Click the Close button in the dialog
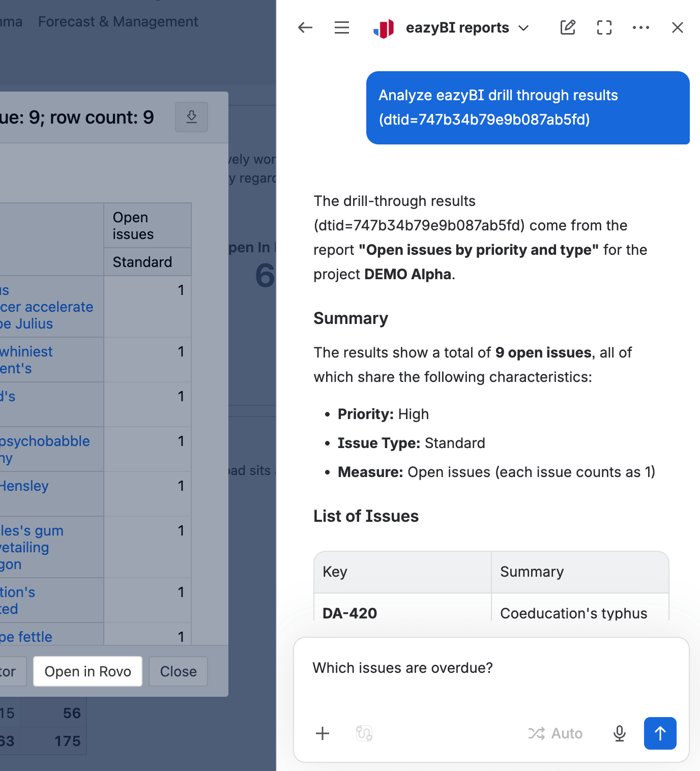This screenshot has height=771, width=700. tap(179, 671)
